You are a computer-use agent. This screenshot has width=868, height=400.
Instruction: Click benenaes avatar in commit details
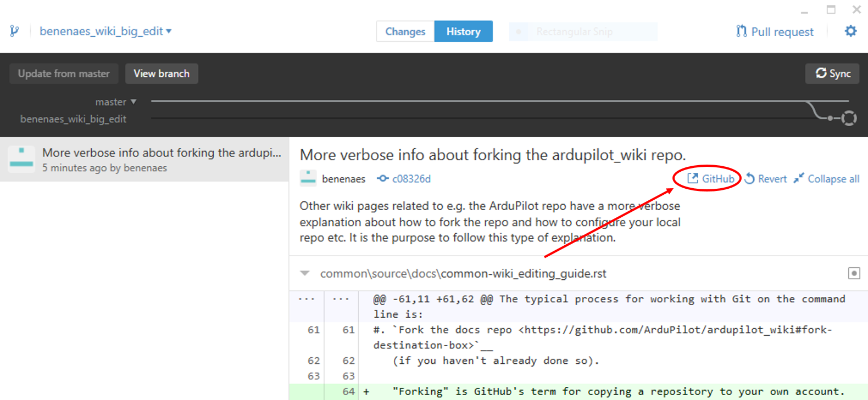308,178
